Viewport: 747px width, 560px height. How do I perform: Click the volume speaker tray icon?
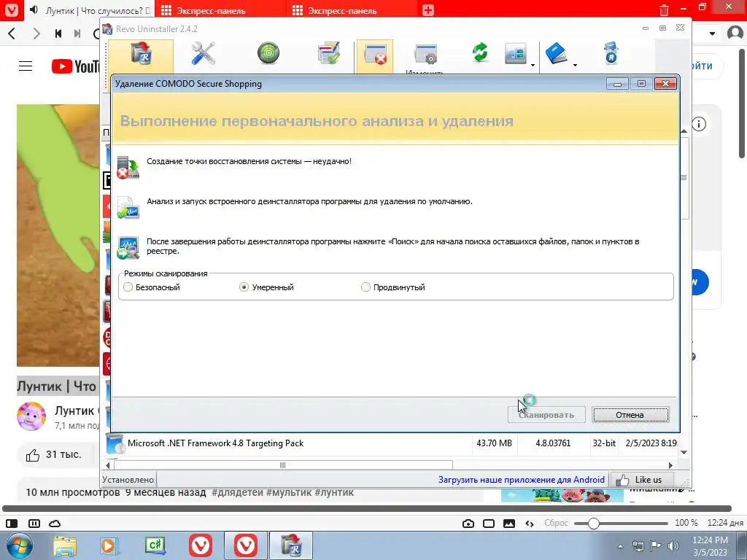click(x=673, y=546)
